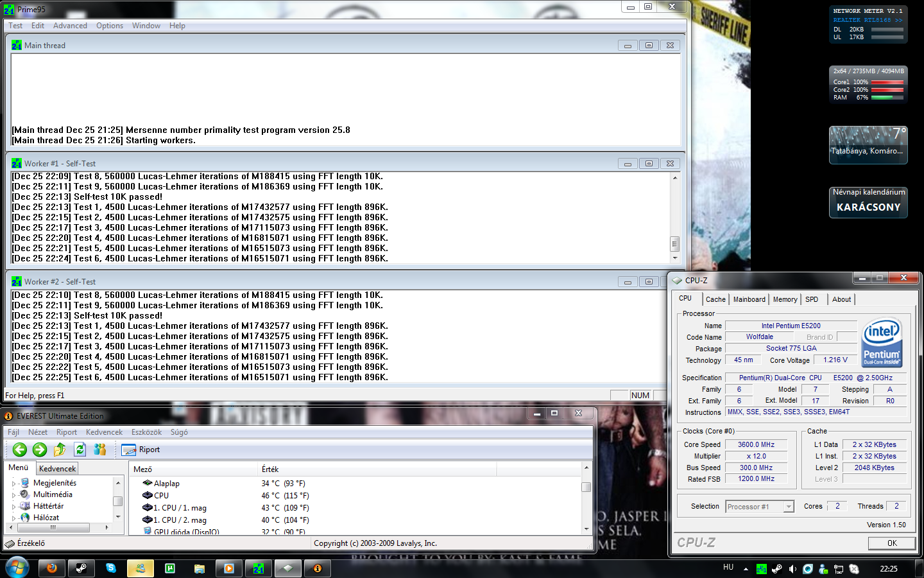The width and height of the screenshot is (924, 578).
Task: Click the green Forward arrow in EVEREST toolbar
Action: click(x=40, y=450)
